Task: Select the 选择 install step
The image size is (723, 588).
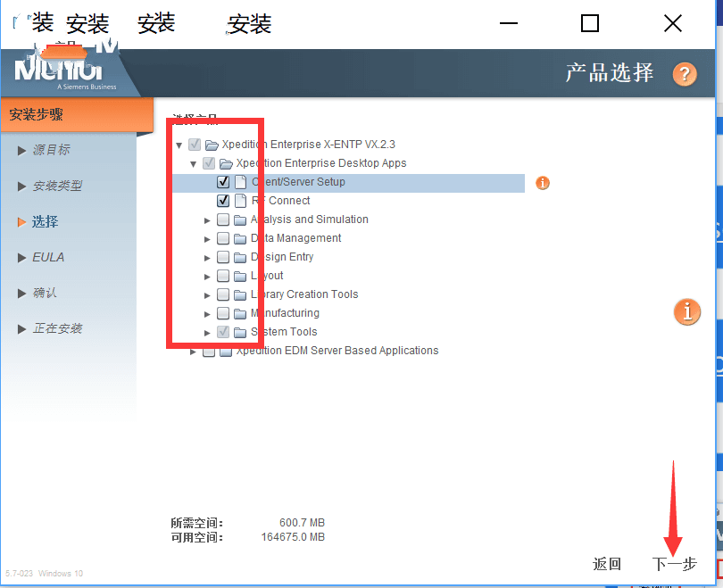Action: click(46, 221)
